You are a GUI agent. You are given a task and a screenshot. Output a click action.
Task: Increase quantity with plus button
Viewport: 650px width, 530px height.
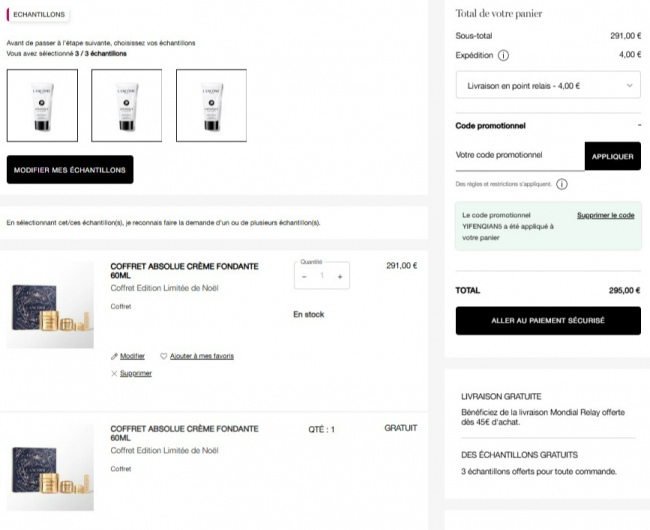coord(340,276)
